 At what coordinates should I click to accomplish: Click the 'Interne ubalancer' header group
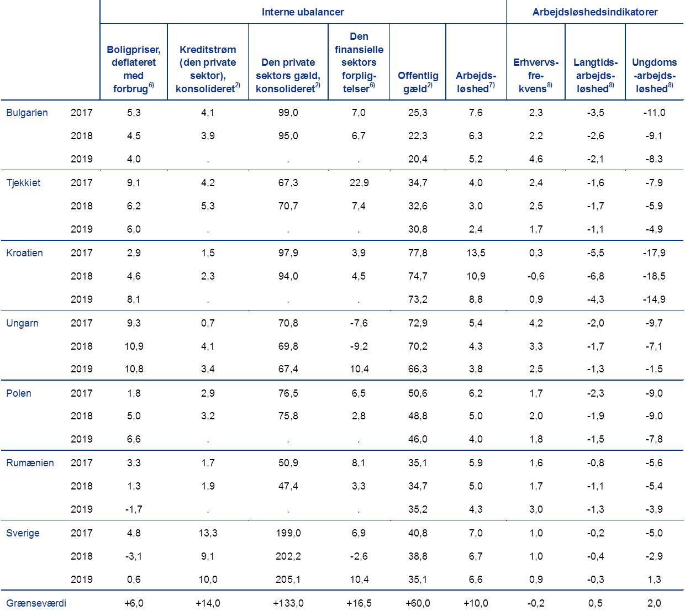pyautogui.click(x=303, y=12)
